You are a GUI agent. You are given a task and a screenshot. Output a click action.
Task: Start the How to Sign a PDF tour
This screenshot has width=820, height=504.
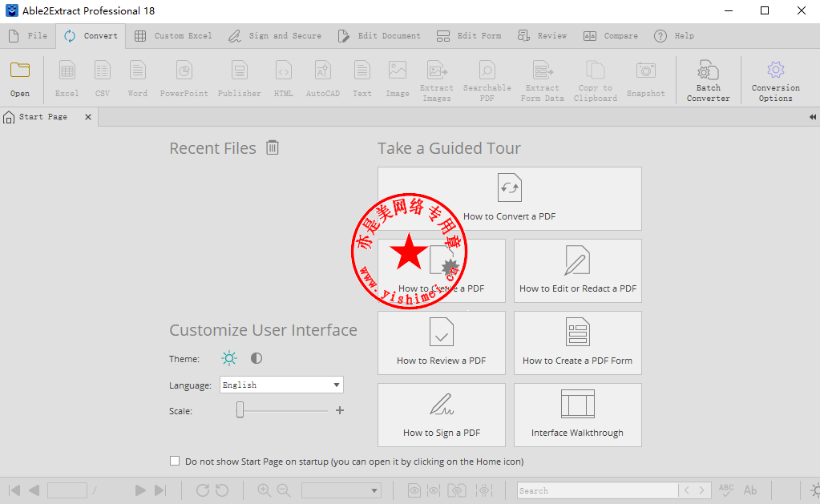click(x=442, y=415)
